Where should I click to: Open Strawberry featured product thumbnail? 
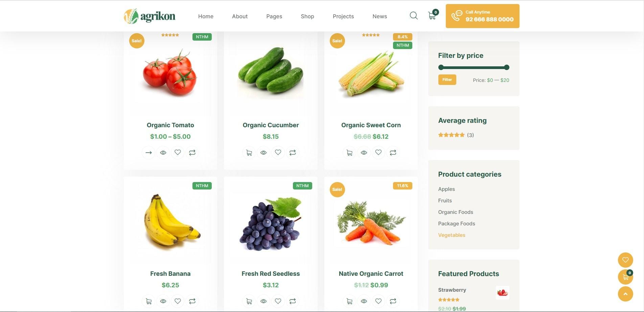(502, 293)
